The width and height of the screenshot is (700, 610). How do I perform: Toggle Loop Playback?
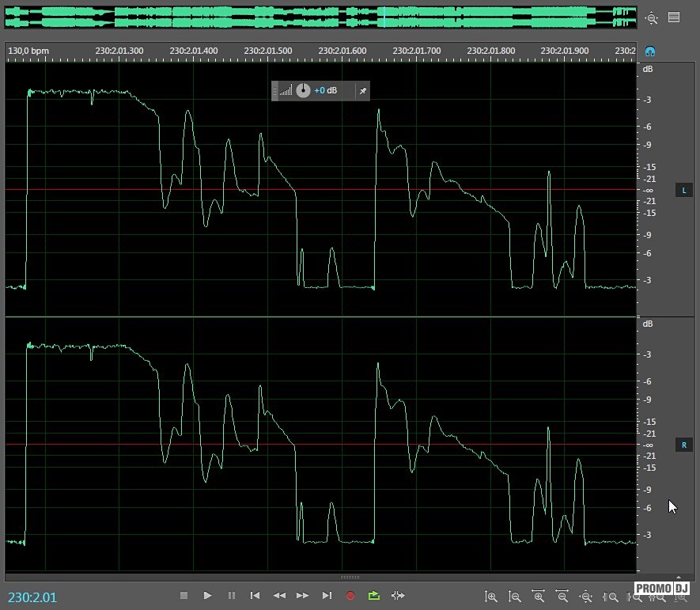tap(374, 596)
